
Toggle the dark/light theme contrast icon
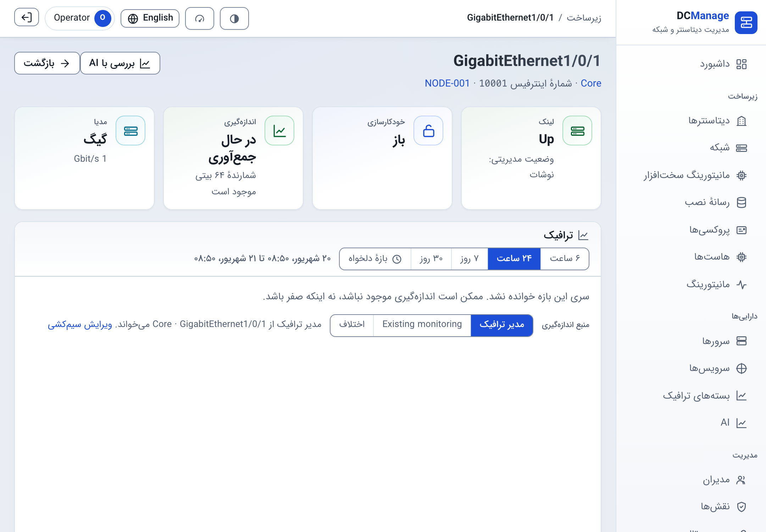[x=234, y=18]
